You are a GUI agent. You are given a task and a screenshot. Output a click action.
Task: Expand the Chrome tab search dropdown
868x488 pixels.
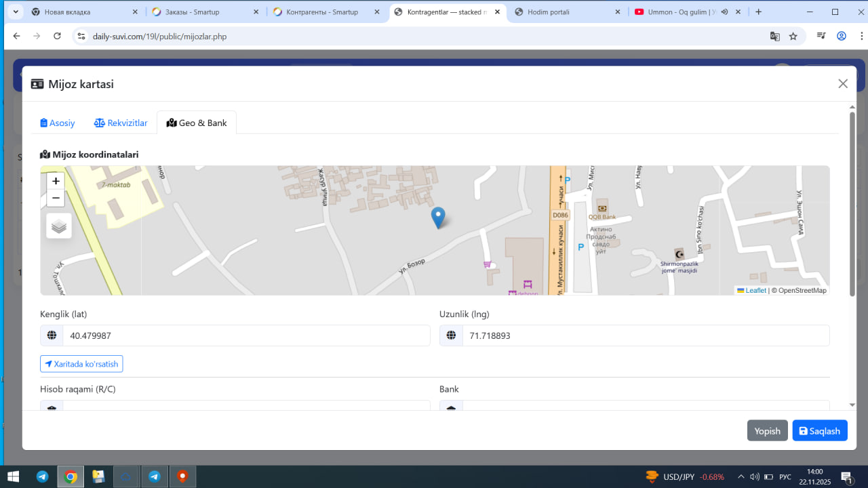tap(15, 12)
